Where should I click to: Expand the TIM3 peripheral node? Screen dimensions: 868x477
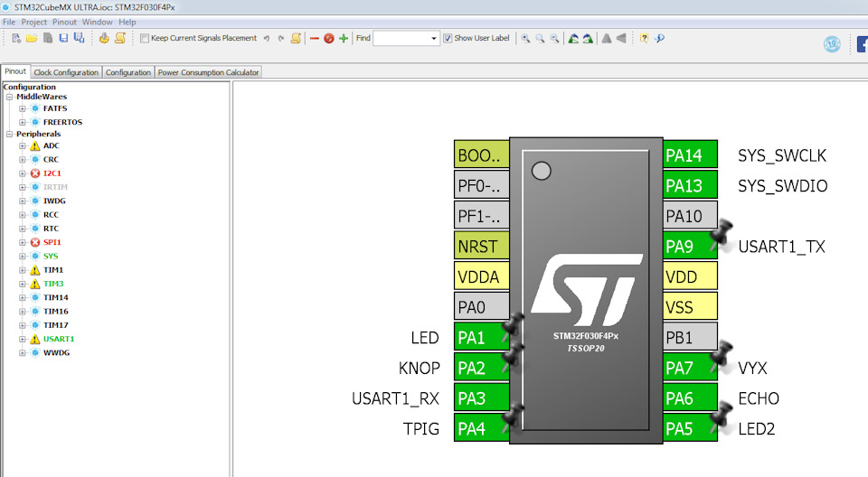pos(22,284)
